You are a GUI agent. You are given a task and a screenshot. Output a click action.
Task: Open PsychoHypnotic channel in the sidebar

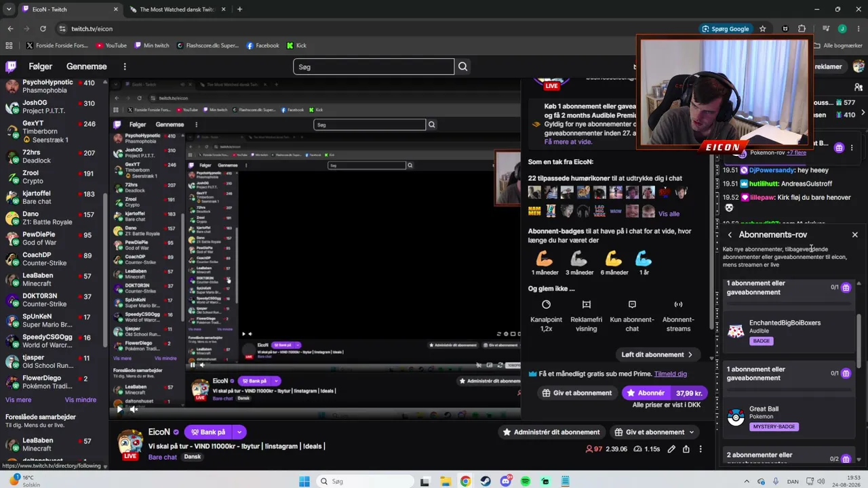(52, 86)
